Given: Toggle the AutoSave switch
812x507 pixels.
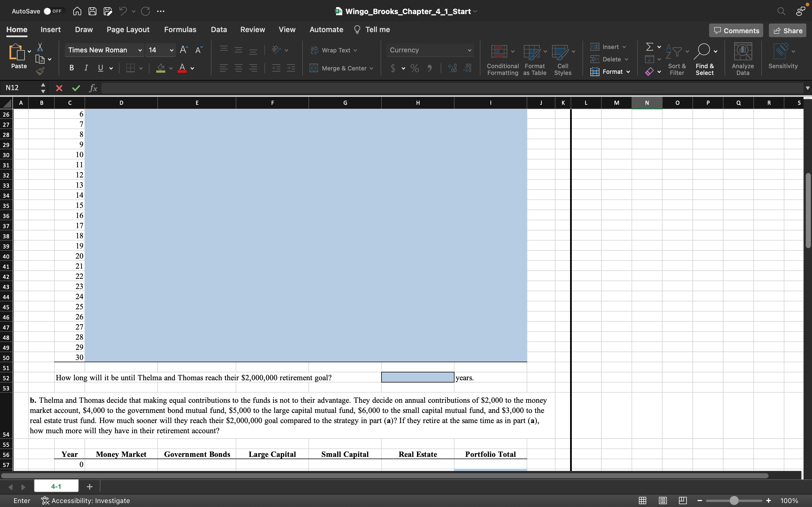Looking at the screenshot, I should click(x=53, y=11).
